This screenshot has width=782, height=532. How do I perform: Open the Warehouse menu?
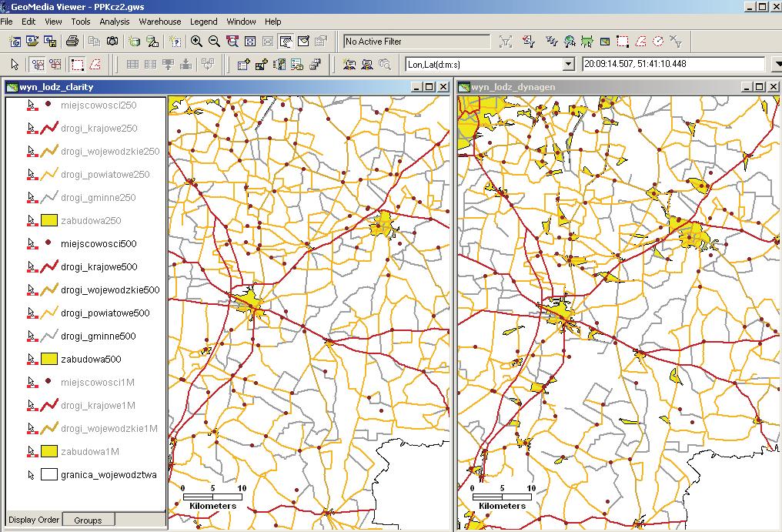coord(159,22)
